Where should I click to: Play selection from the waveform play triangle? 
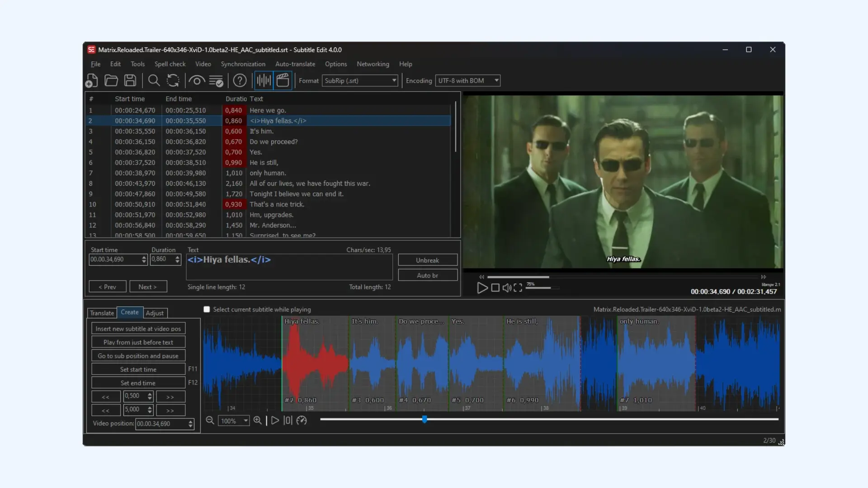275,420
